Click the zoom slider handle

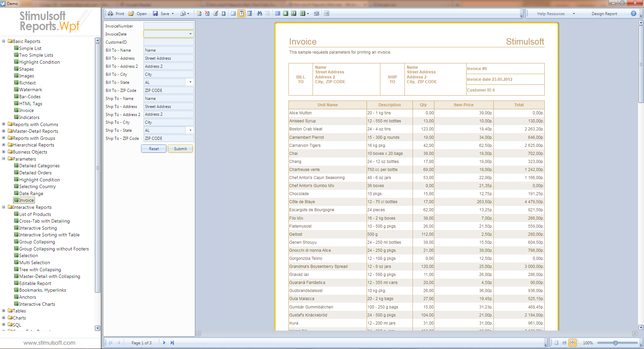[615, 343]
